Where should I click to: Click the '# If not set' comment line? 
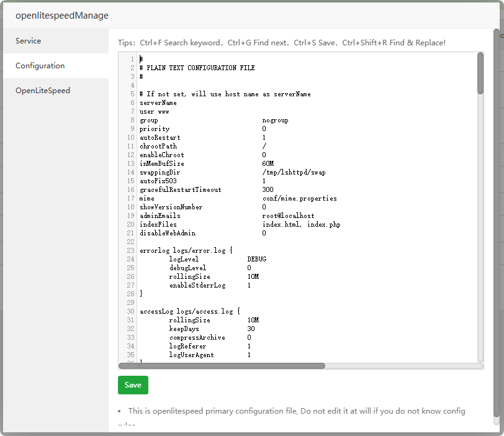click(225, 94)
